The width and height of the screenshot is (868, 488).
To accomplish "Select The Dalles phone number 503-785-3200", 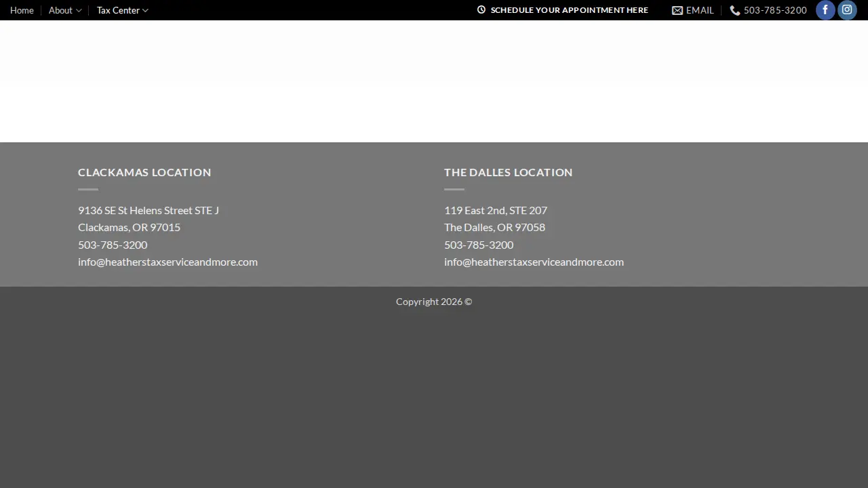I will (x=479, y=245).
